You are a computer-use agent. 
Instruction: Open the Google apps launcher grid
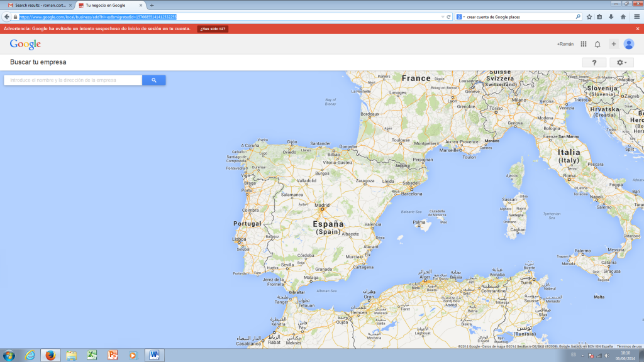click(x=583, y=44)
